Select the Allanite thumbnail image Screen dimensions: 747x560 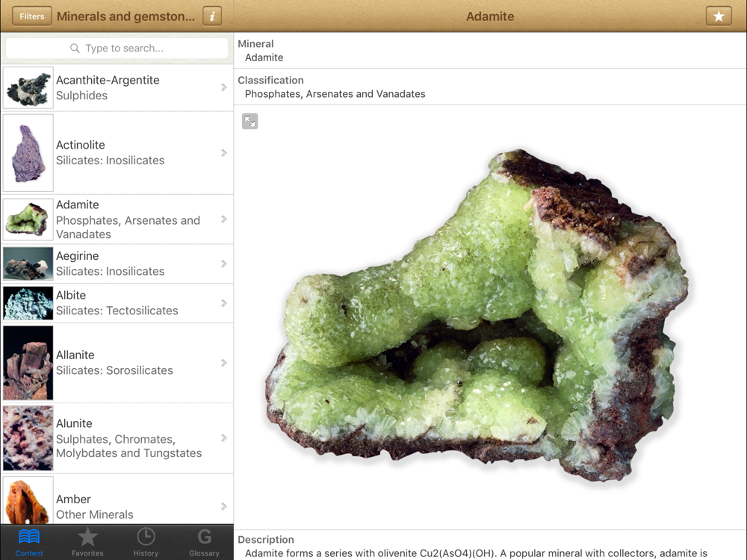coord(28,363)
